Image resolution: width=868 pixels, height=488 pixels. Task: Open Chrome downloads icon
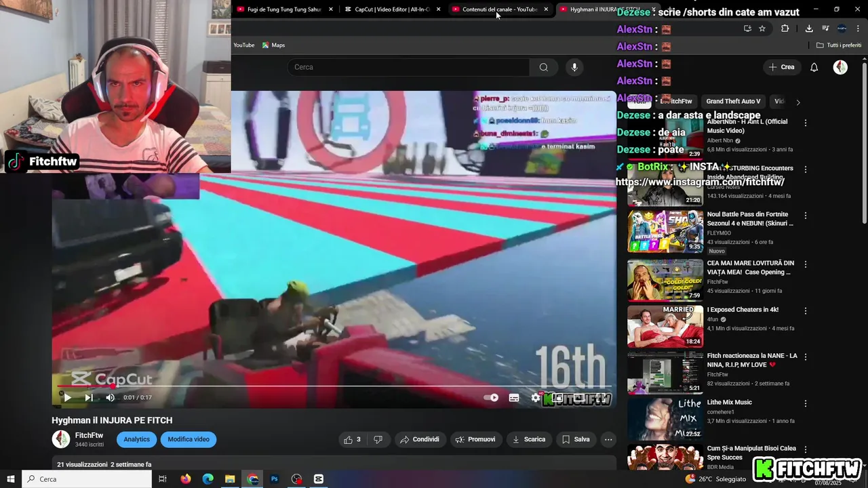809,28
